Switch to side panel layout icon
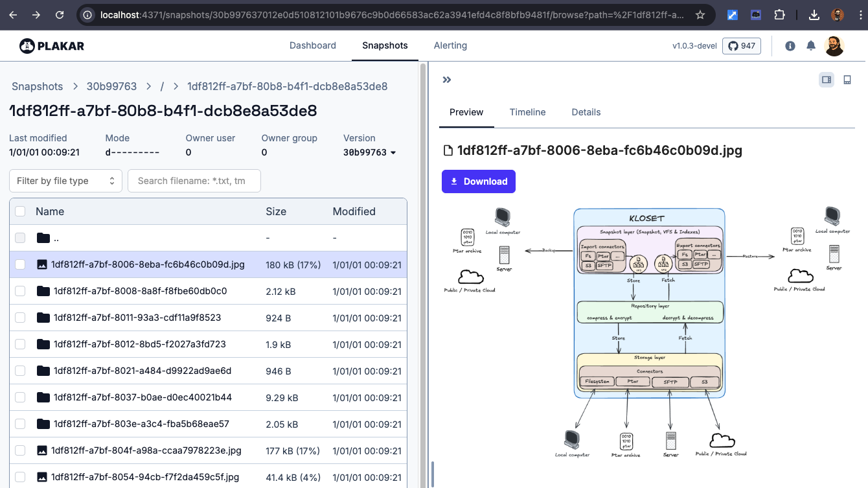Image resolution: width=868 pixels, height=488 pixels. 826,80
